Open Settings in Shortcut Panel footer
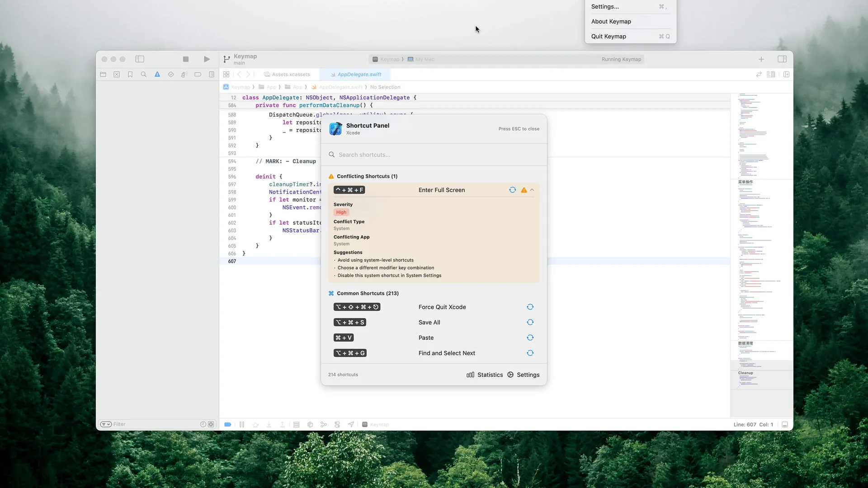Viewport: 868px width, 488px height. click(524, 375)
